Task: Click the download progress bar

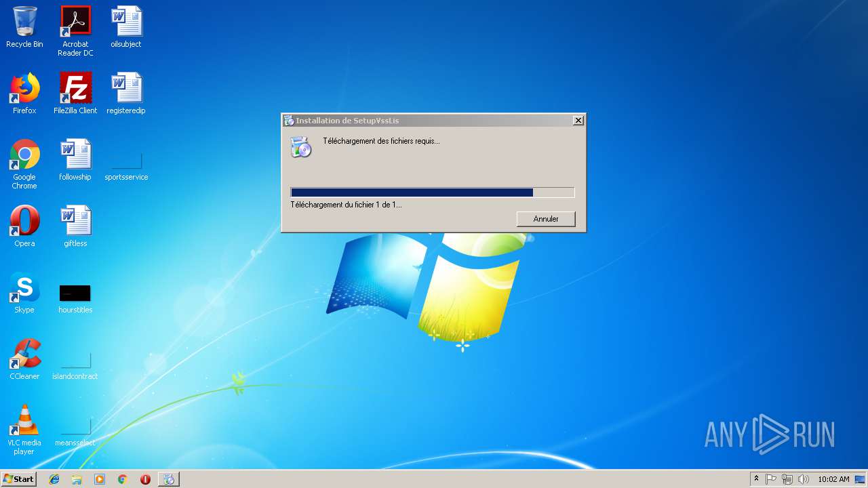Action: click(x=433, y=192)
